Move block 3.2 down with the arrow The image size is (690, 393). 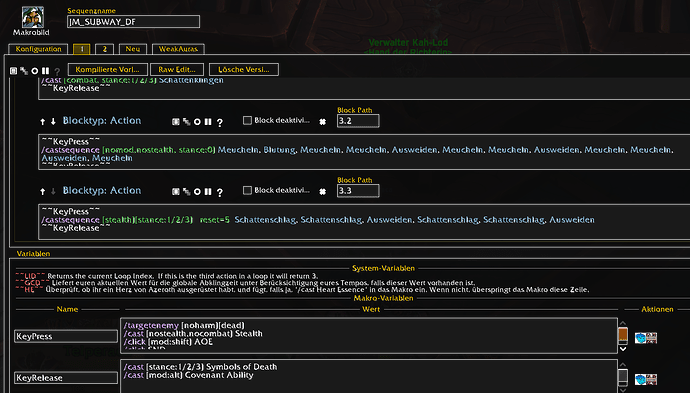(x=53, y=121)
